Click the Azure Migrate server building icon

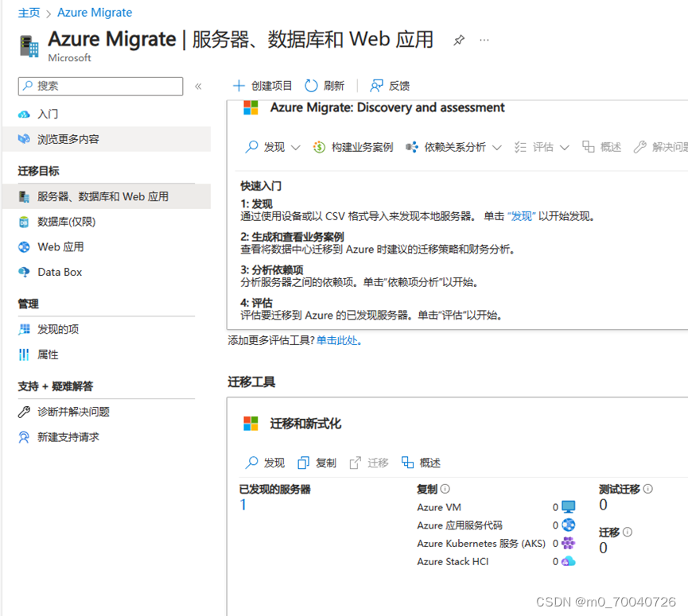(29, 46)
